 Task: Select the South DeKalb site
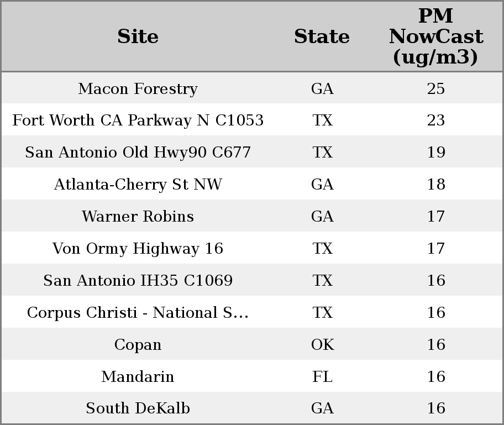point(138,408)
